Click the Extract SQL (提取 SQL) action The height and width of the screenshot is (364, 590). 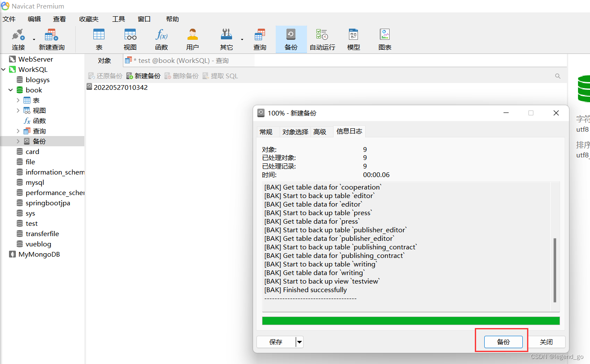pos(220,76)
